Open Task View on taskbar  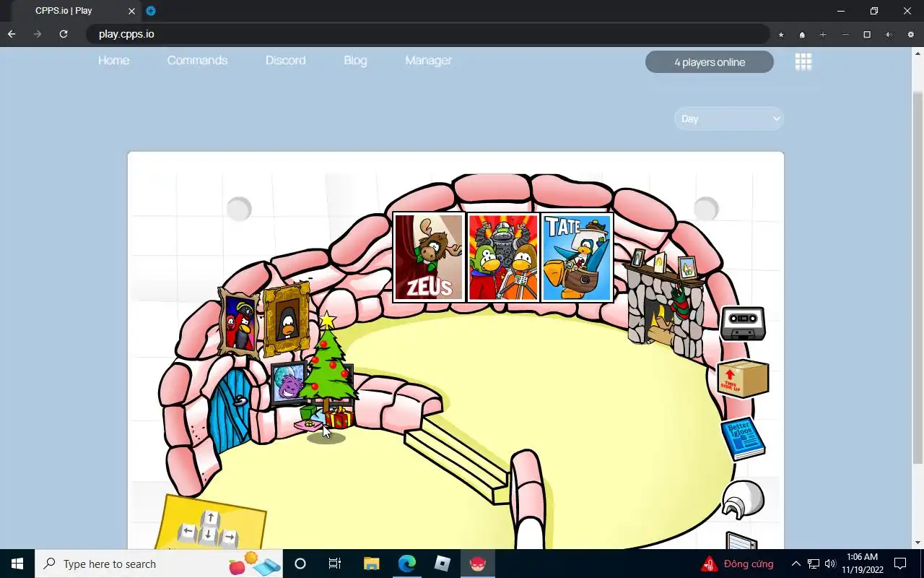pyautogui.click(x=335, y=564)
